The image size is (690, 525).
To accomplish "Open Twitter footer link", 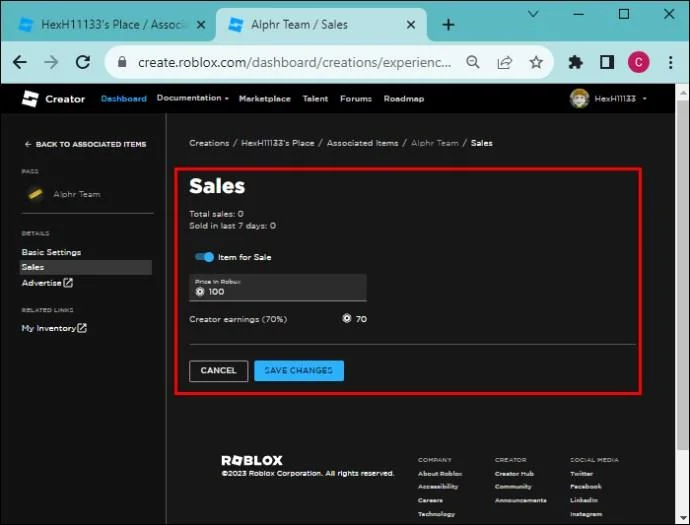I will pos(581,474).
